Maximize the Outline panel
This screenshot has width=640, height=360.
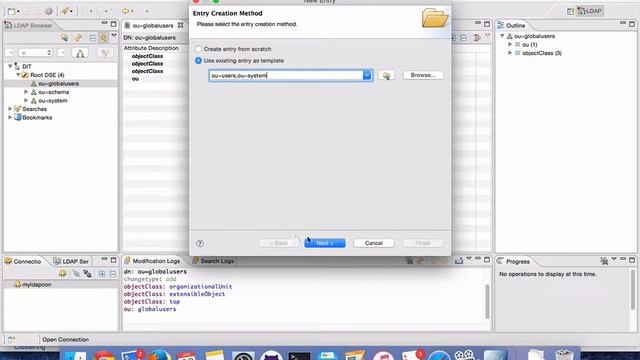point(632,24)
